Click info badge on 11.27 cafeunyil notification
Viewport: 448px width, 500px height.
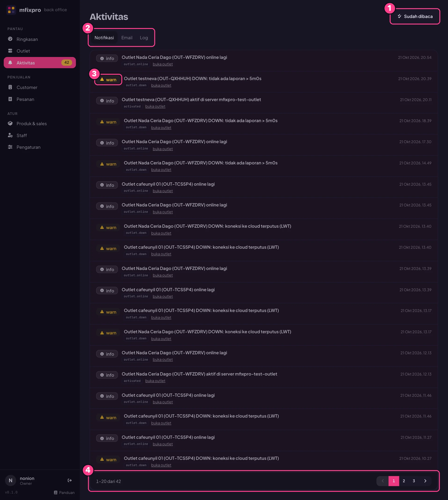click(x=107, y=438)
